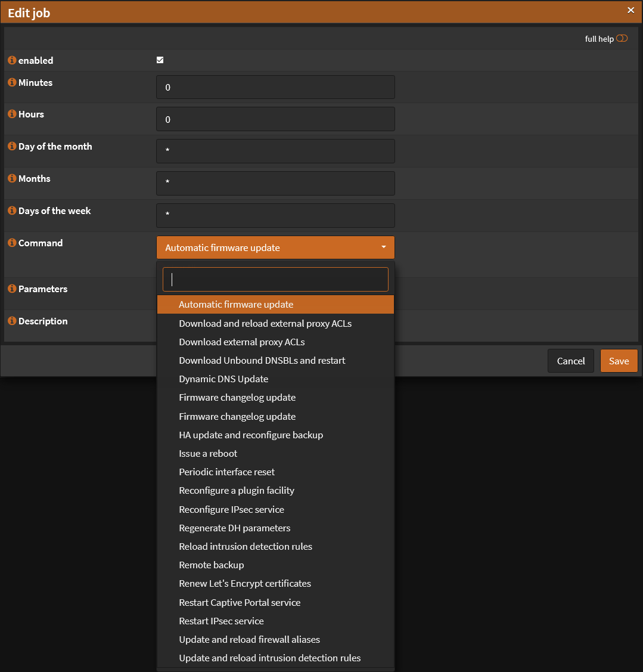The image size is (643, 672).
Task: Show help for the Months field
Action: [12, 179]
